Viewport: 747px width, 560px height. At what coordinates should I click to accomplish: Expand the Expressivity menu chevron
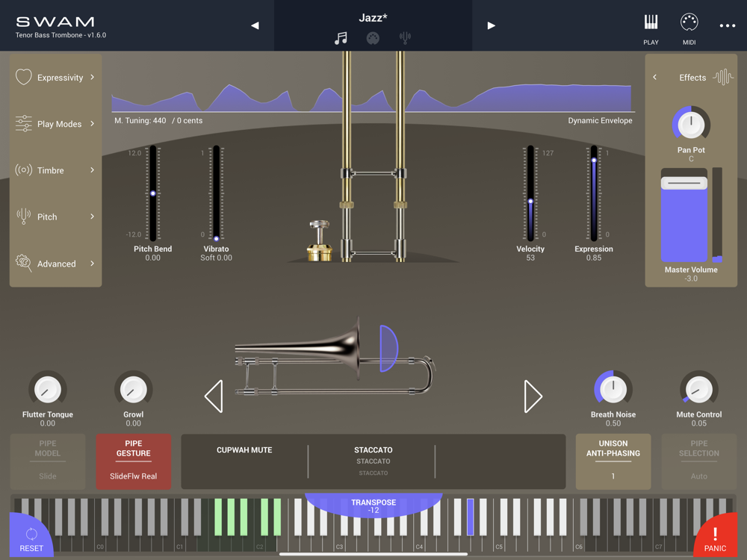point(93,77)
